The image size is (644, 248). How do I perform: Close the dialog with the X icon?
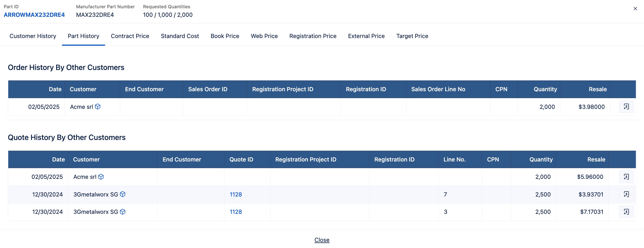point(635,9)
